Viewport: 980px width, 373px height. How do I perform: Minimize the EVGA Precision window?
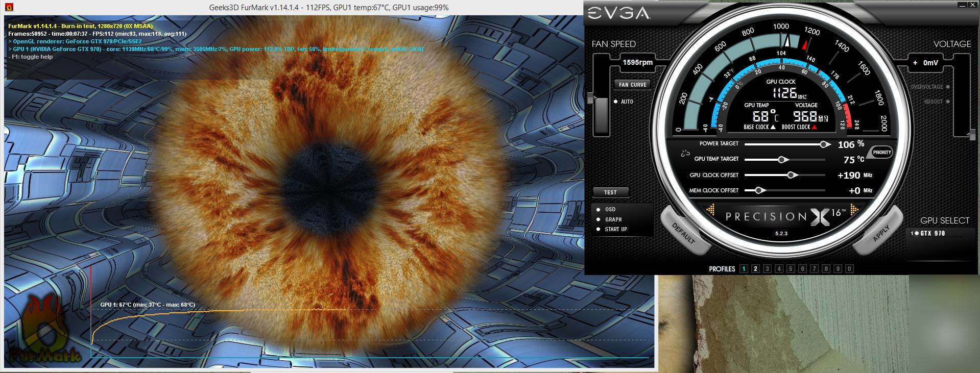962,5
